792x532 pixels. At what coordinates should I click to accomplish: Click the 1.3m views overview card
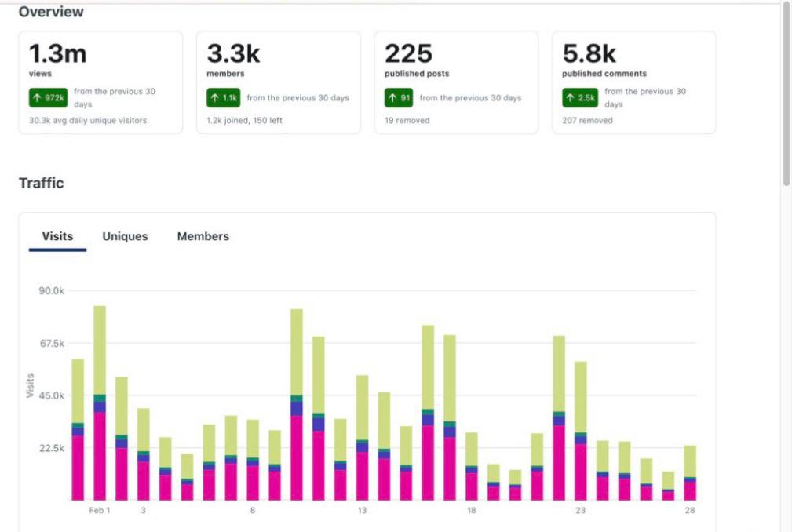click(100, 82)
